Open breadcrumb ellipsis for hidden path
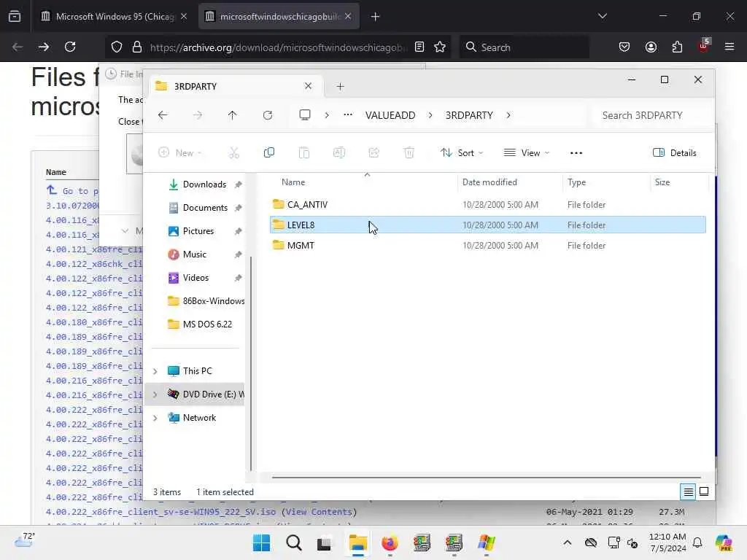 348,114
